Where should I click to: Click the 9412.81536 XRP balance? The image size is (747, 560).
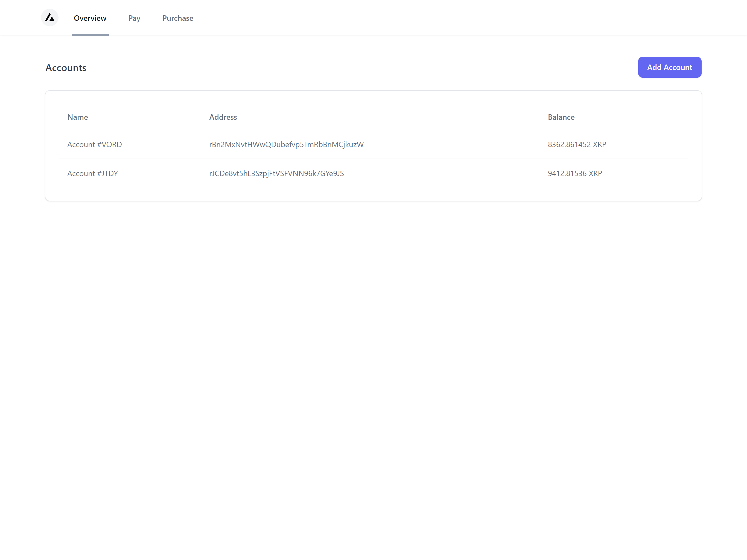click(x=575, y=174)
